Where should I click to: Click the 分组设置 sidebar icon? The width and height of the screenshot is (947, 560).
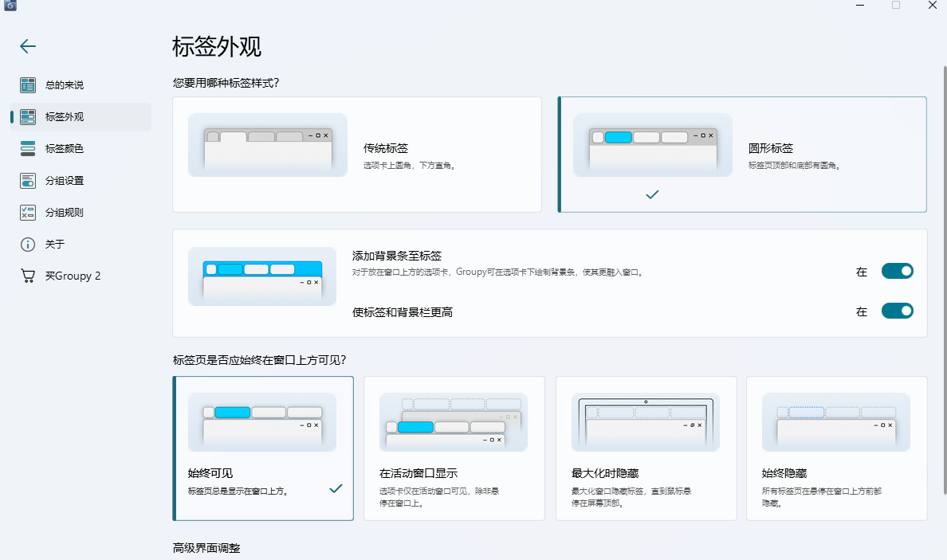[28, 181]
